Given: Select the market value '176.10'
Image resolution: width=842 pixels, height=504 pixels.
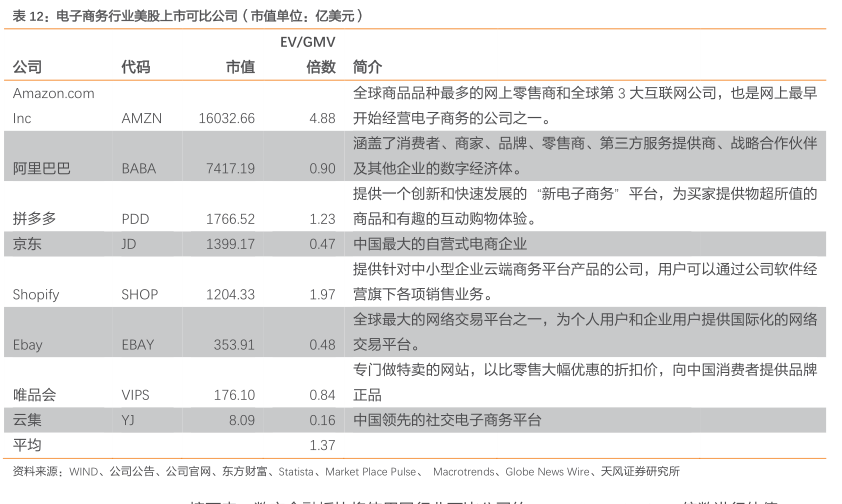Looking at the screenshot, I should 234,395.
